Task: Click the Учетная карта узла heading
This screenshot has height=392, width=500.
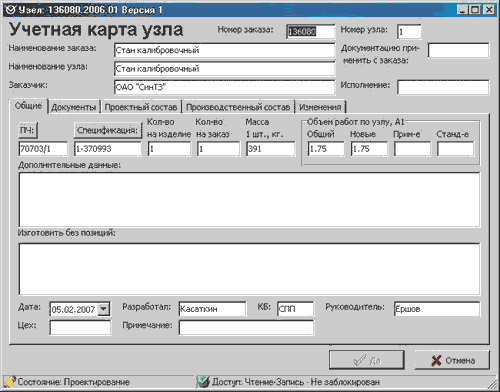Action: click(x=96, y=30)
